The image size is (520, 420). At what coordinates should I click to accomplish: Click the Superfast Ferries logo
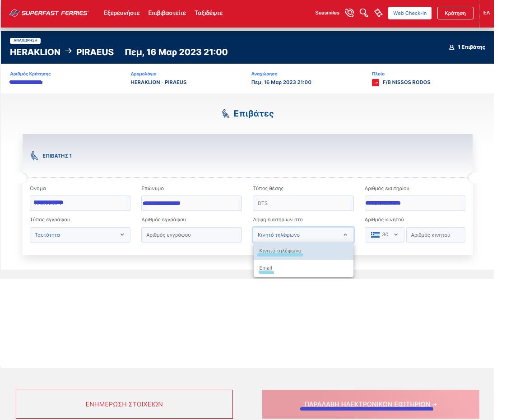coord(49,13)
